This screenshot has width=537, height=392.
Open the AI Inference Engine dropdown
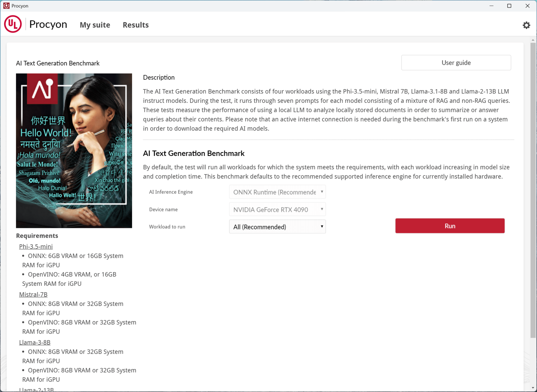277,192
